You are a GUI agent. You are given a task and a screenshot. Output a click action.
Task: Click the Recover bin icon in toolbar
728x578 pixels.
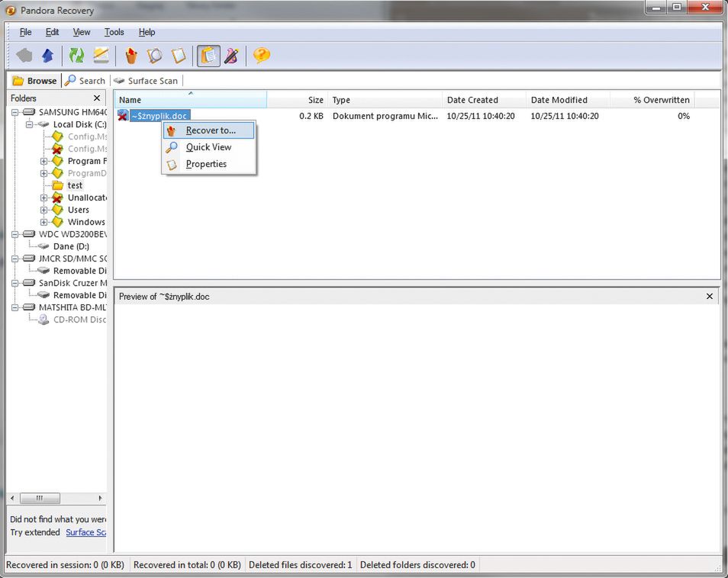[131, 56]
